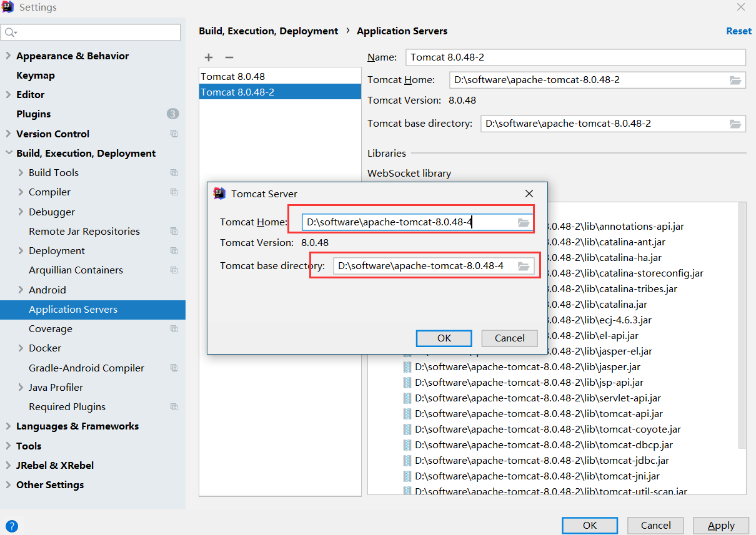
Task: Expand Debugger subtree
Action: 21,212
